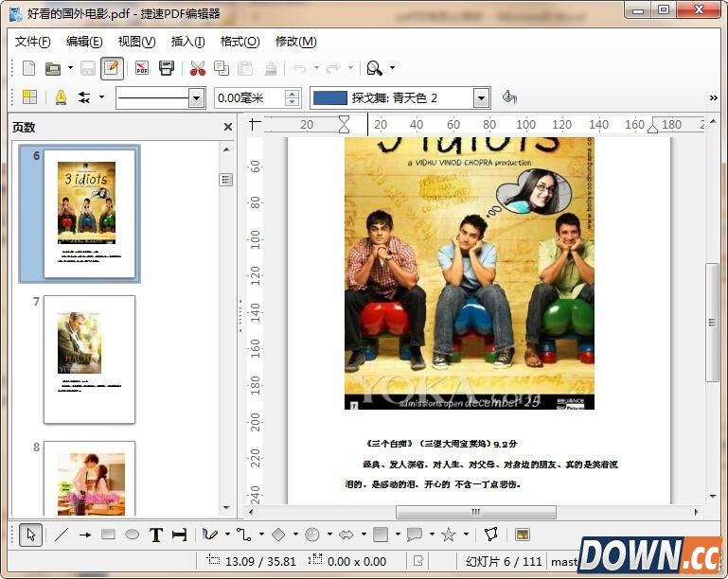Select page 6 thumbnail

89,214
